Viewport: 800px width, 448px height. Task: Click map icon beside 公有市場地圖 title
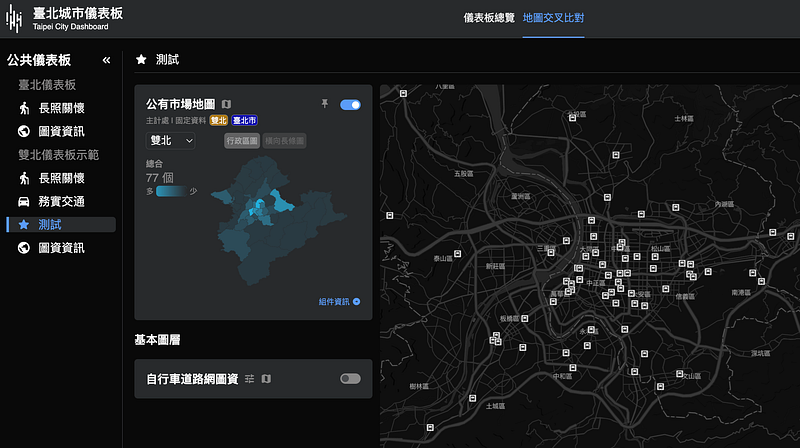coord(227,104)
